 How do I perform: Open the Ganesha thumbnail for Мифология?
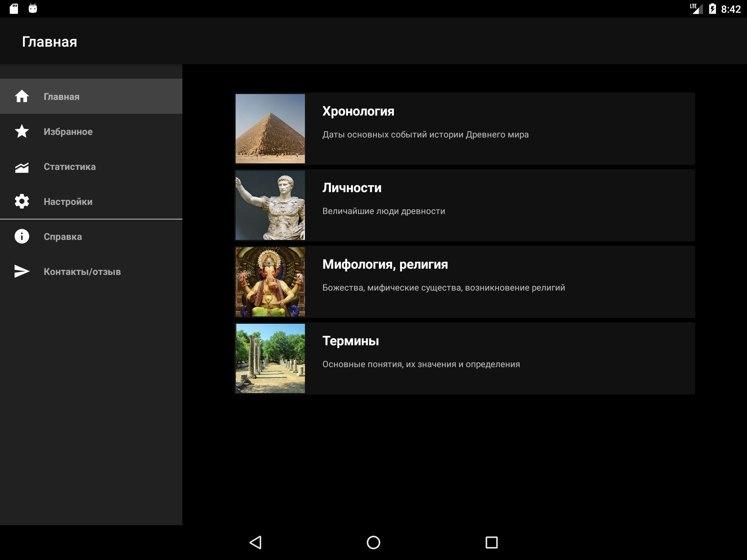tap(270, 282)
